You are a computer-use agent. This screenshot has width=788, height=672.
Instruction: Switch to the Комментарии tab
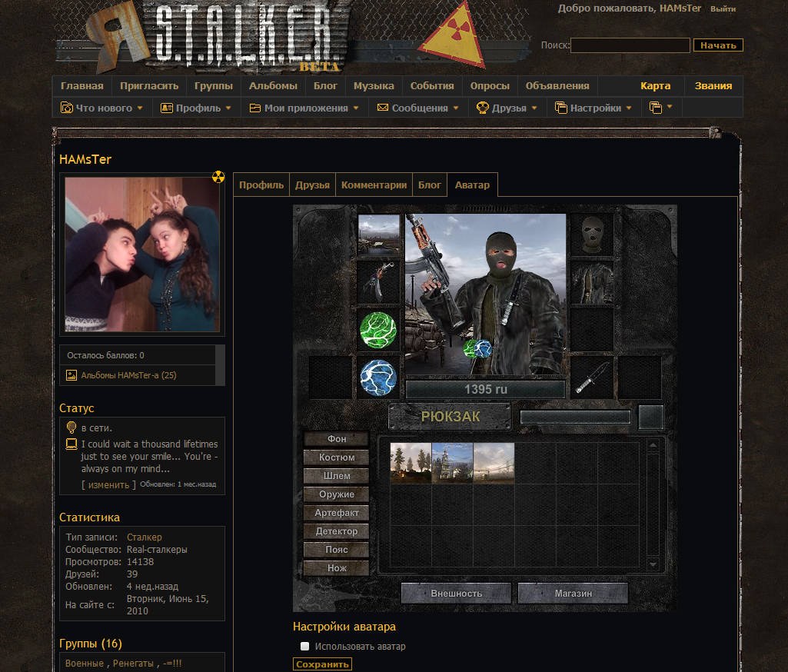[374, 185]
